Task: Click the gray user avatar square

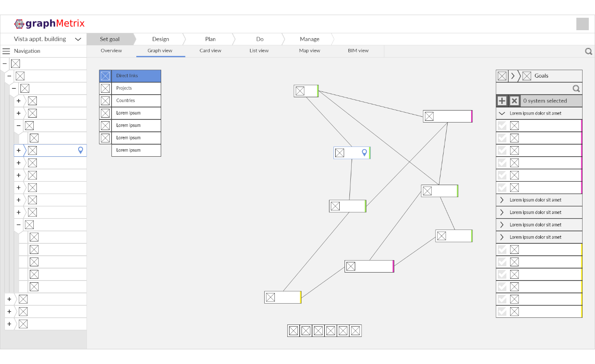Action: point(582,24)
